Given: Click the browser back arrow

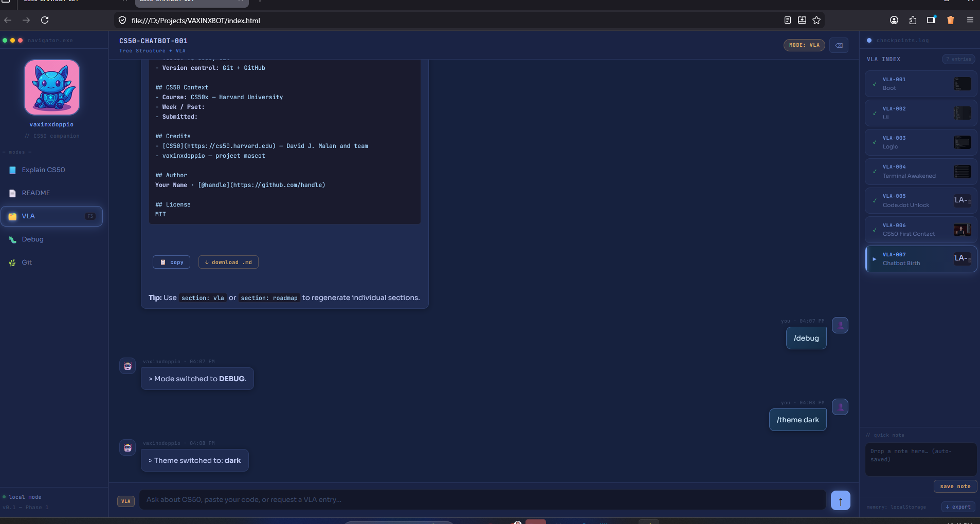Looking at the screenshot, I should pyautogui.click(x=8, y=20).
